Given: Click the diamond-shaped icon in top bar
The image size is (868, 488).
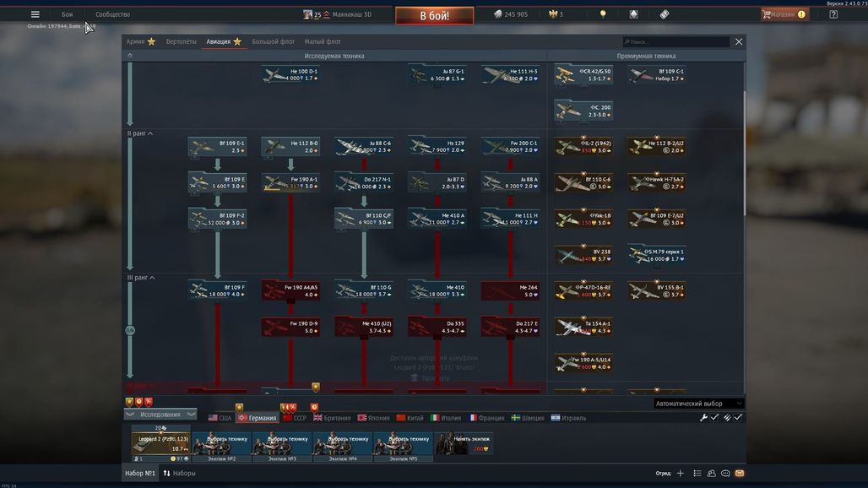Looking at the screenshot, I should (634, 14).
